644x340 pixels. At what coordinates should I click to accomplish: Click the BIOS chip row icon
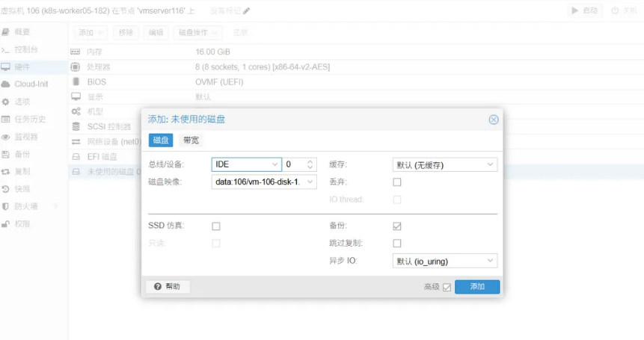76,81
